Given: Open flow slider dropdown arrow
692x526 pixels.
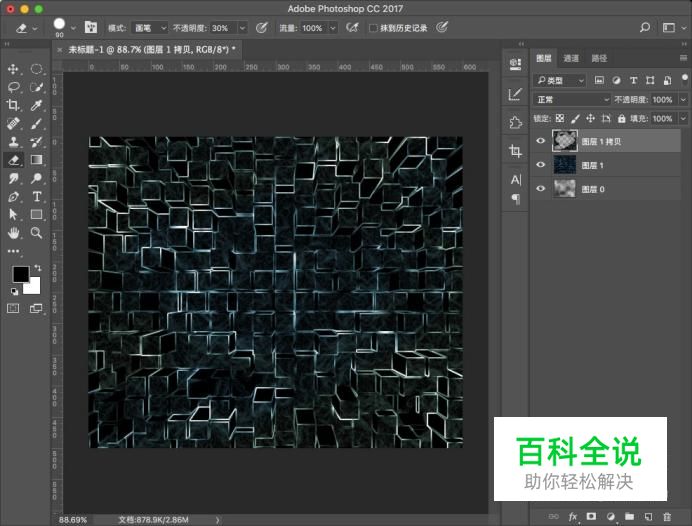Looking at the screenshot, I should click(333, 28).
